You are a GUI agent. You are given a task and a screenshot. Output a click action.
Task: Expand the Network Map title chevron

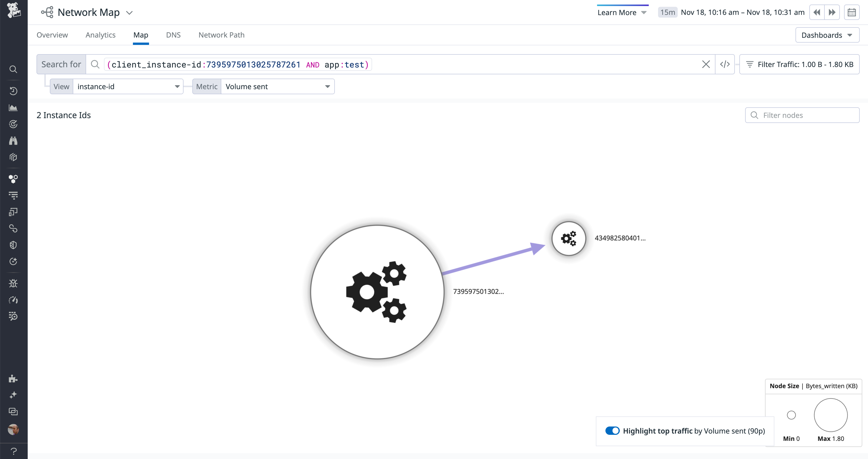click(129, 13)
